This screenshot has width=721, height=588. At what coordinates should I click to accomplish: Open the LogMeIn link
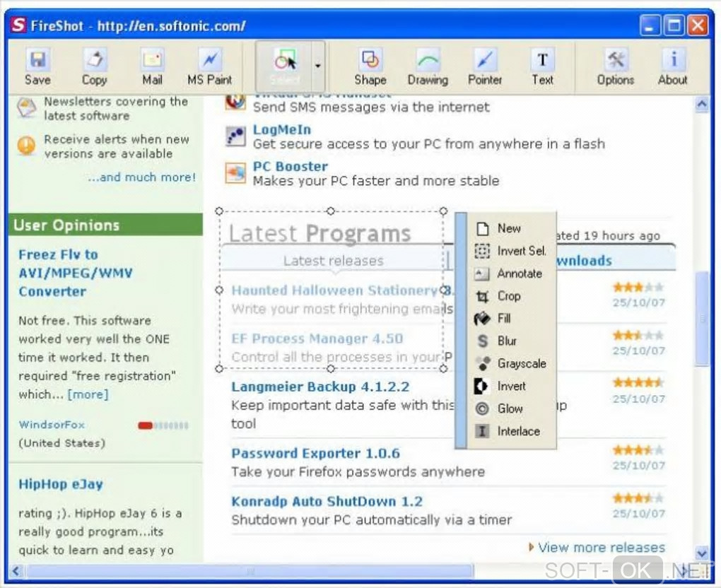282,129
